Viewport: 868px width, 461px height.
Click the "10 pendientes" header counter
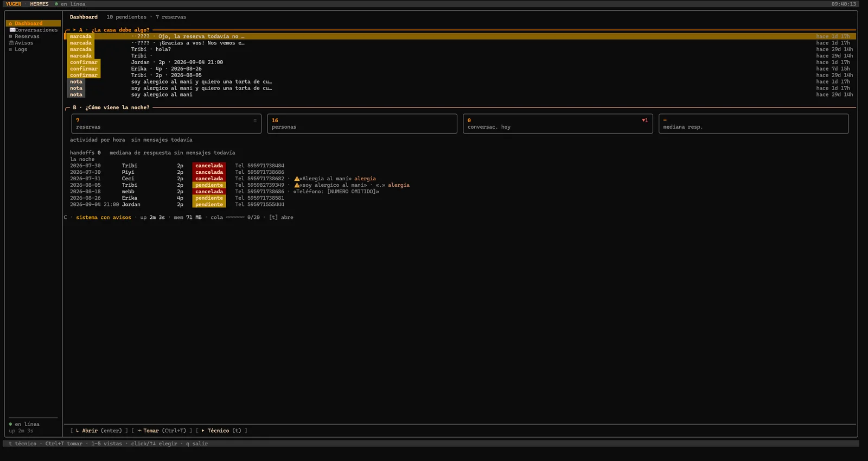(126, 17)
